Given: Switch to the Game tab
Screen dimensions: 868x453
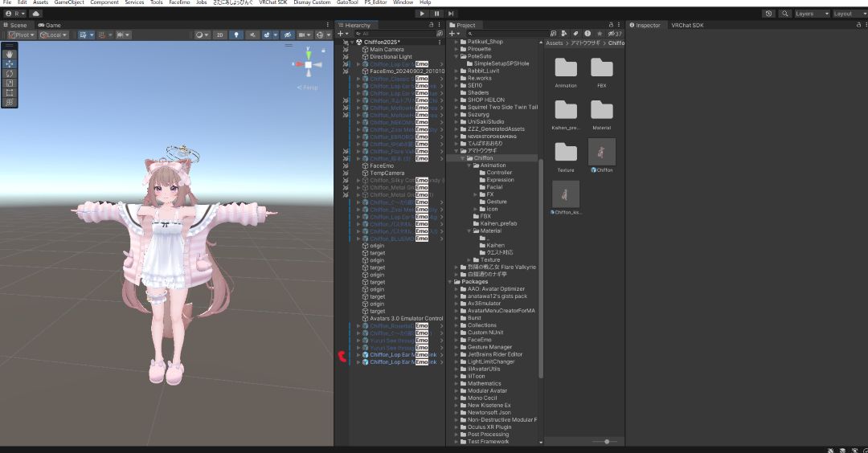Looking at the screenshot, I should 49,25.
